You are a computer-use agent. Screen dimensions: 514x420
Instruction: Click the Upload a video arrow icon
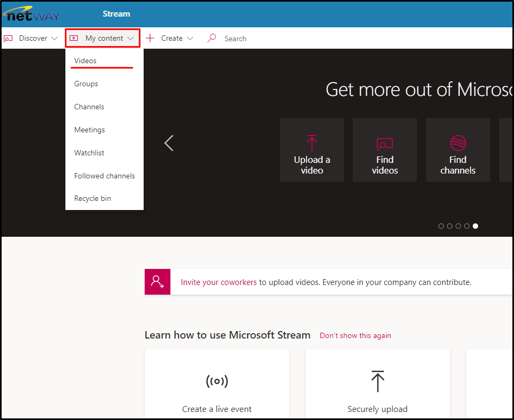(312, 143)
